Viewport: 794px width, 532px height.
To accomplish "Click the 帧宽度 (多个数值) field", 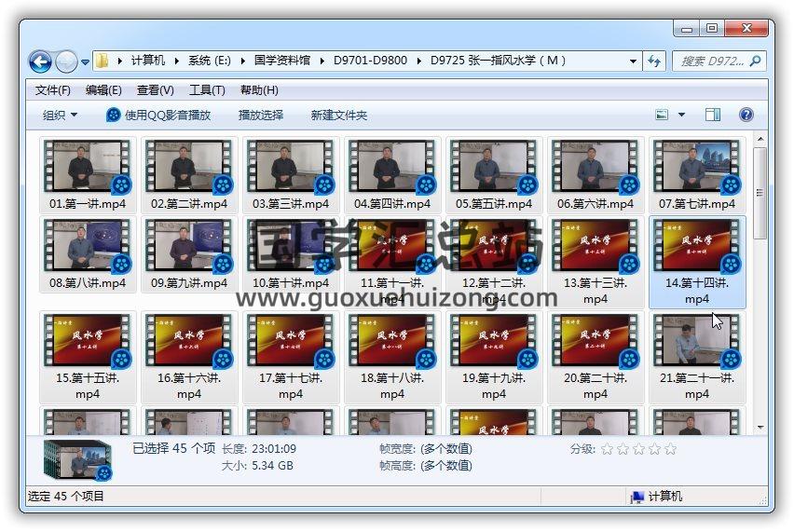I will click(x=446, y=449).
